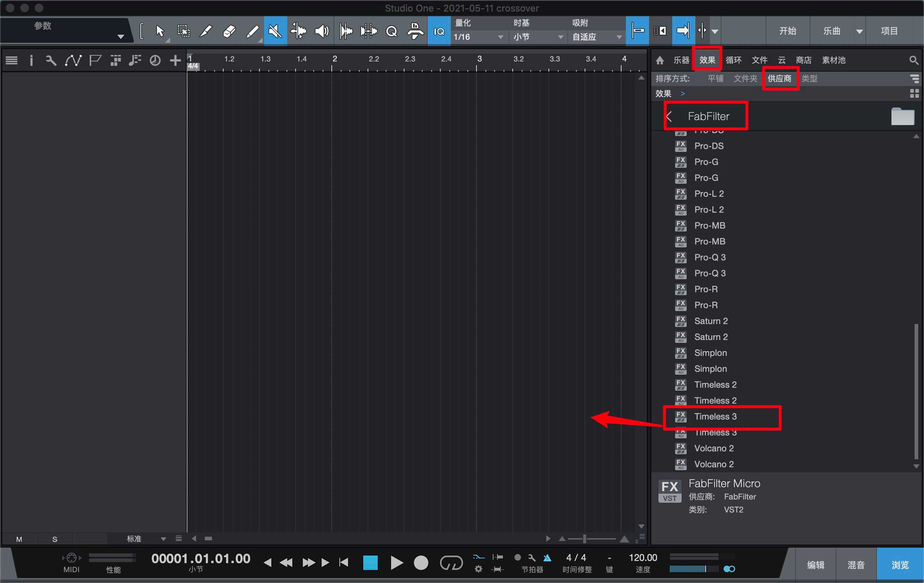Go back from FabFilter folder chevron
924x583 pixels.
tap(670, 116)
